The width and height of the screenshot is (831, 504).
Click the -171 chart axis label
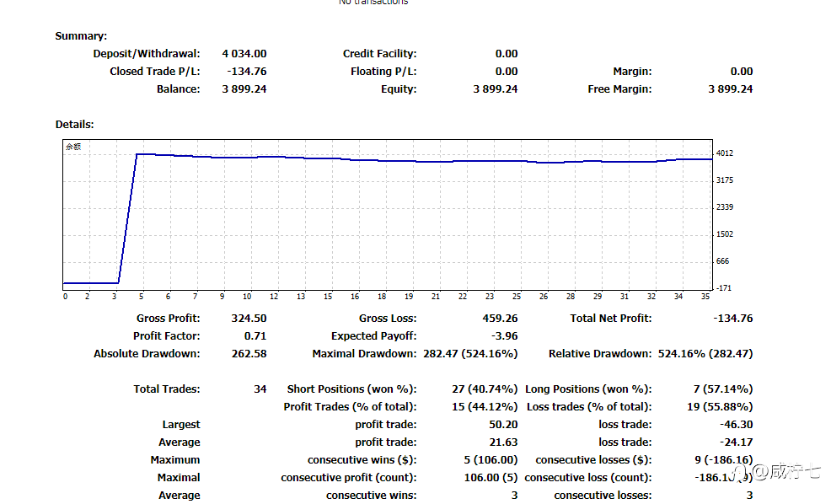coord(723,288)
